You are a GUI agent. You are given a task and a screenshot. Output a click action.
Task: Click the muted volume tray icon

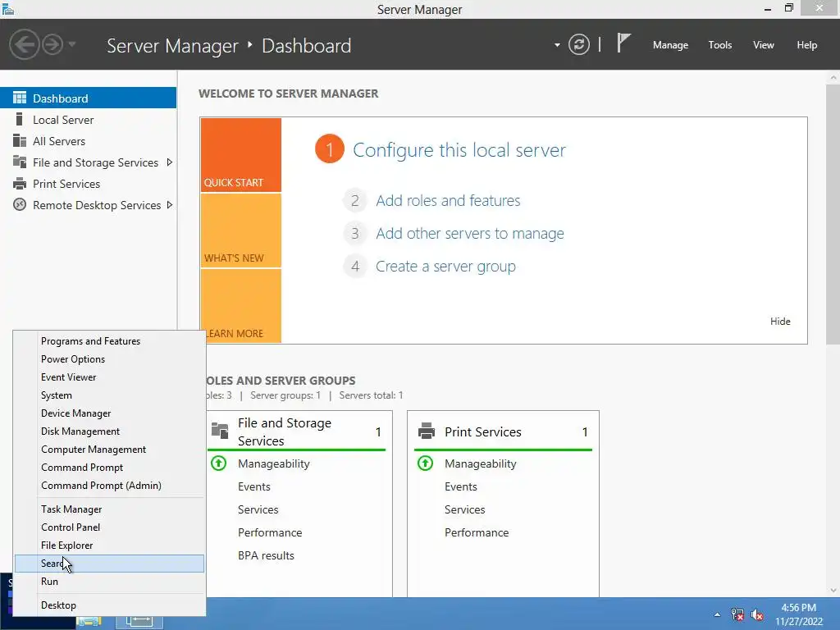757,614
